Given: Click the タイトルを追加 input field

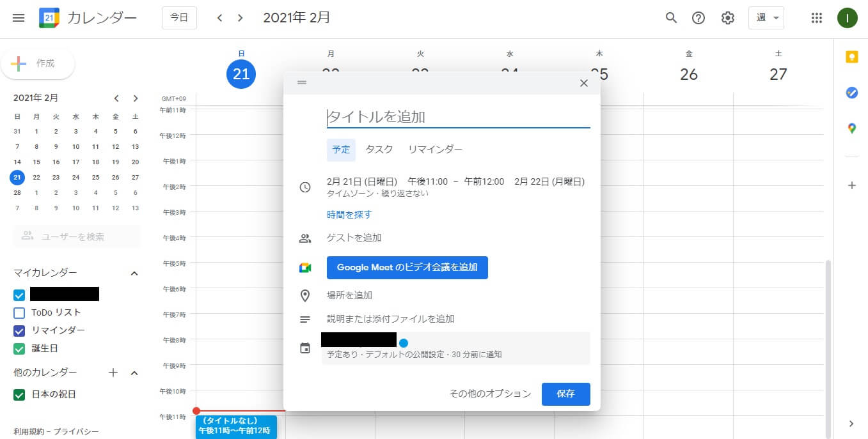Looking at the screenshot, I should 458,117.
